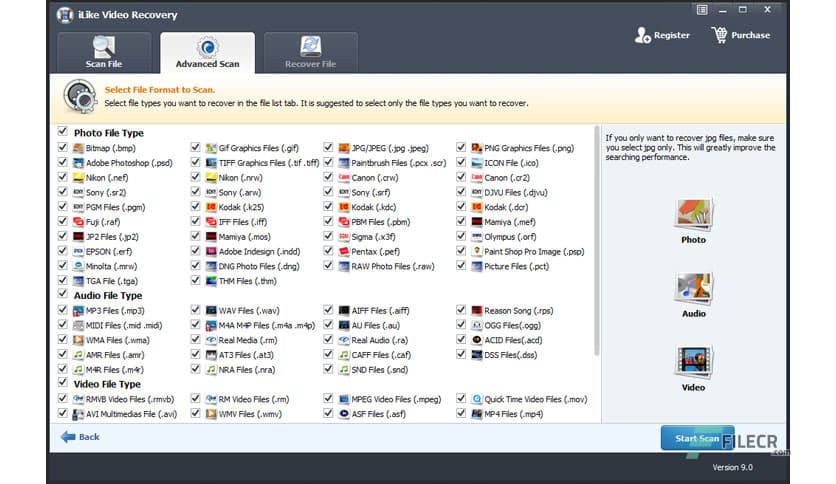The width and height of the screenshot is (836, 484).
Task: Click the Minolta (.mrw) icon
Action: (x=78, y=266)
